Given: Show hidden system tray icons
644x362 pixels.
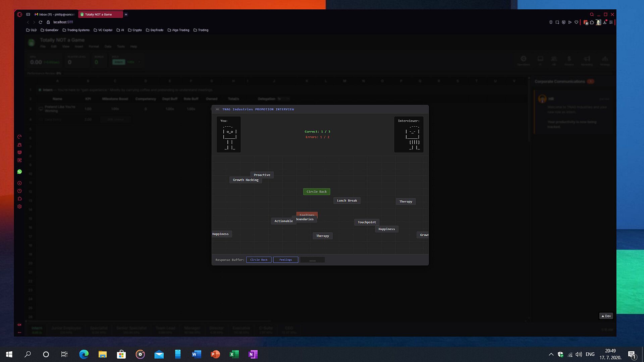Looking at the screenshot, I should click(551, 354).
